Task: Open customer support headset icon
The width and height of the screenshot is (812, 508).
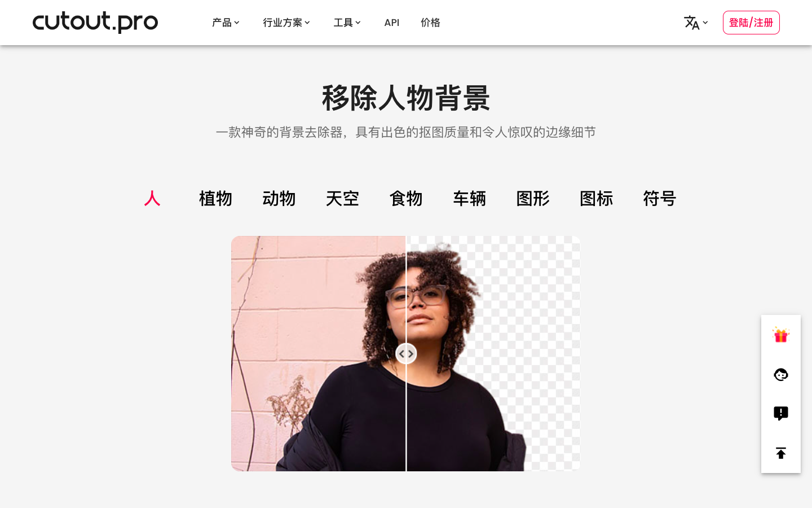Action: tap(781, 374)
